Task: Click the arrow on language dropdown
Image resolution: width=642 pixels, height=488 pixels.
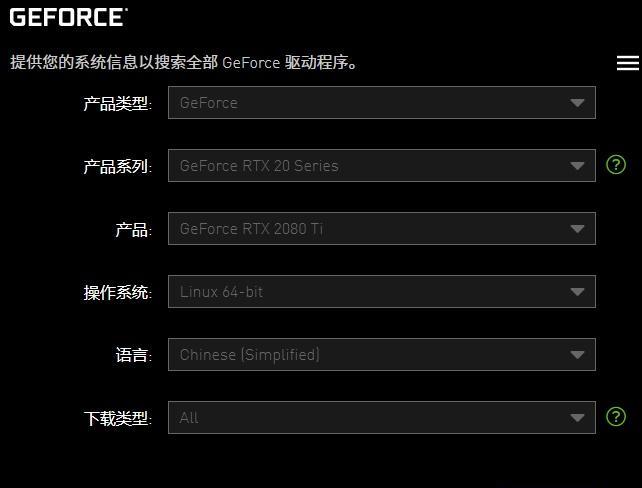Action: (577, 355)
